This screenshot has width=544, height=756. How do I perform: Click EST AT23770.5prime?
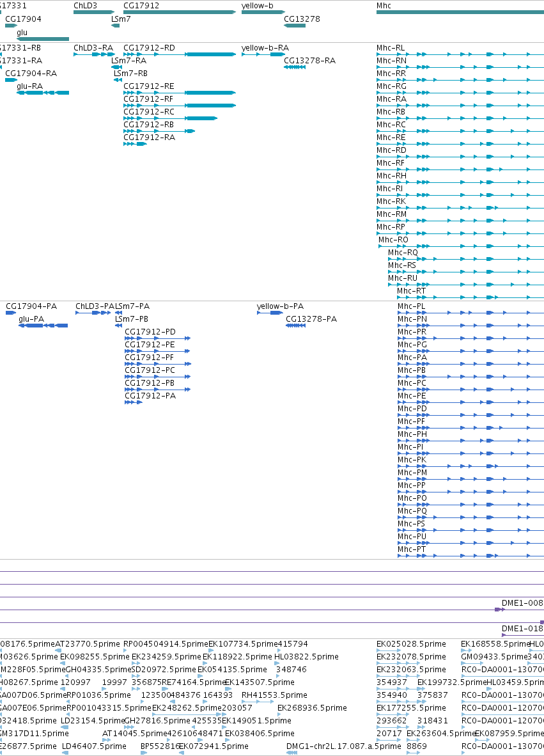coord(87,644)
